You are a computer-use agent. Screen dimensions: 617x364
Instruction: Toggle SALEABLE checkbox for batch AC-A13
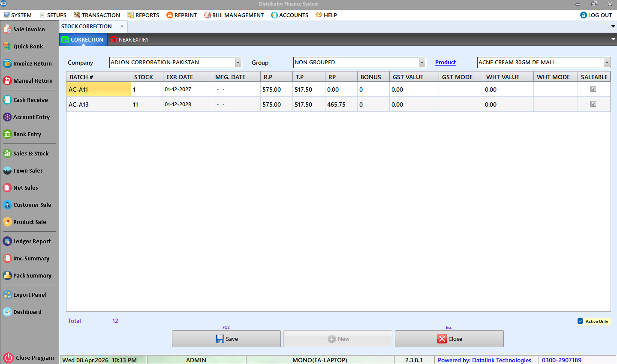[593, 104]
